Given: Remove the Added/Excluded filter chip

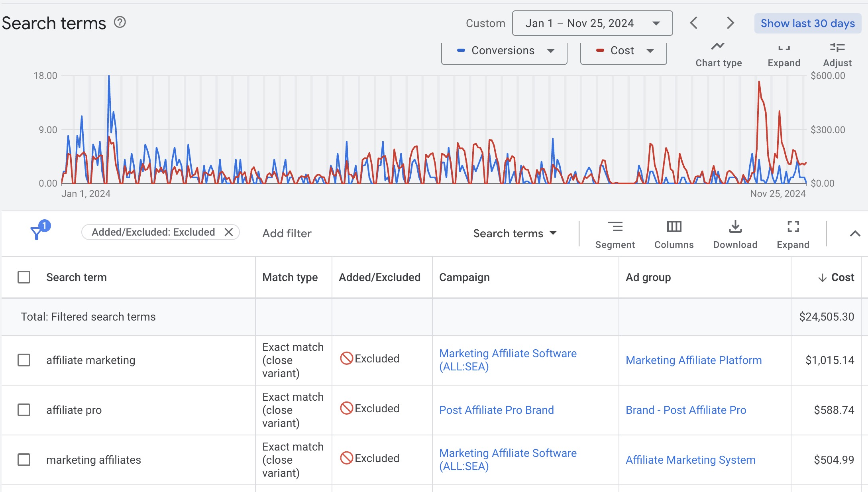Looking at the screenshot, I should point(228,232).
